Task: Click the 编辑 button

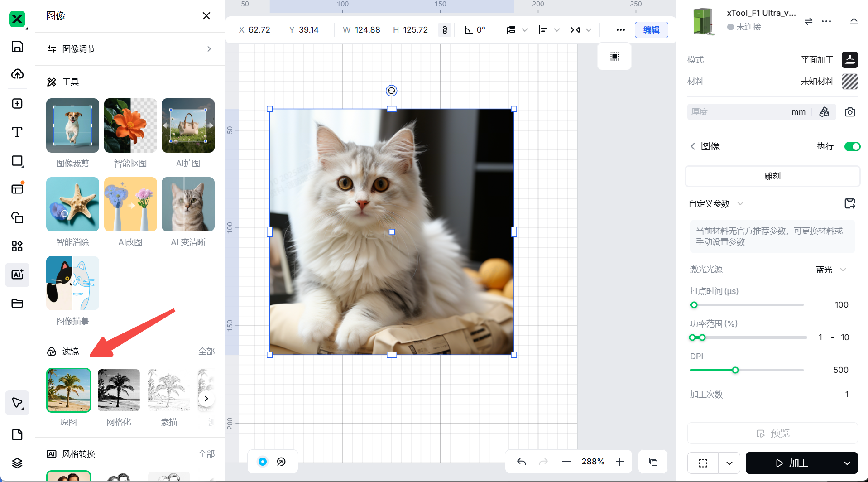Action: pyautogui.click(x=651, y=30)
